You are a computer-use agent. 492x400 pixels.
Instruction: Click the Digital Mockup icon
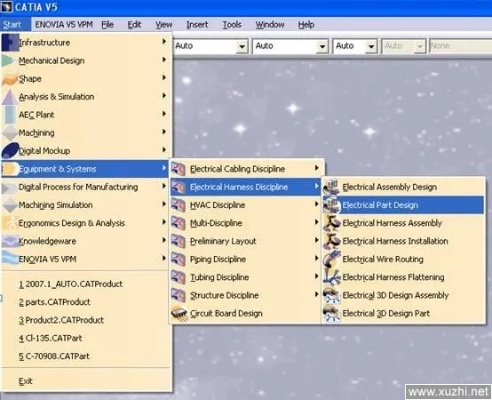click(x=10, y=151)
